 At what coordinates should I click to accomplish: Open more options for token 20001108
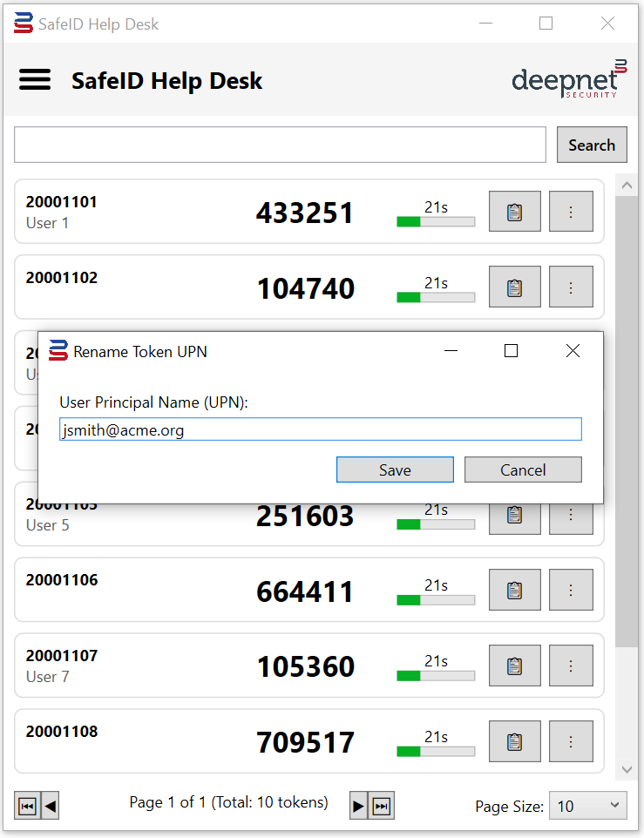click(571, 741)
